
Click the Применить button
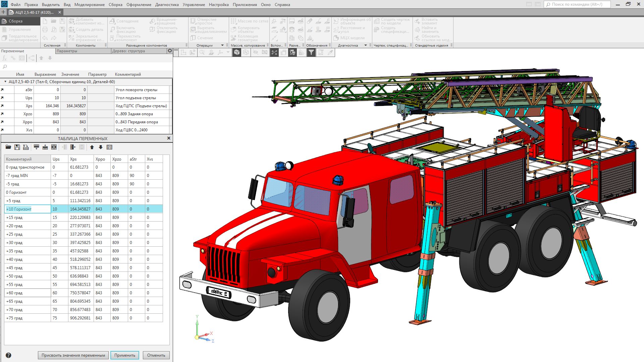(124, 355)
